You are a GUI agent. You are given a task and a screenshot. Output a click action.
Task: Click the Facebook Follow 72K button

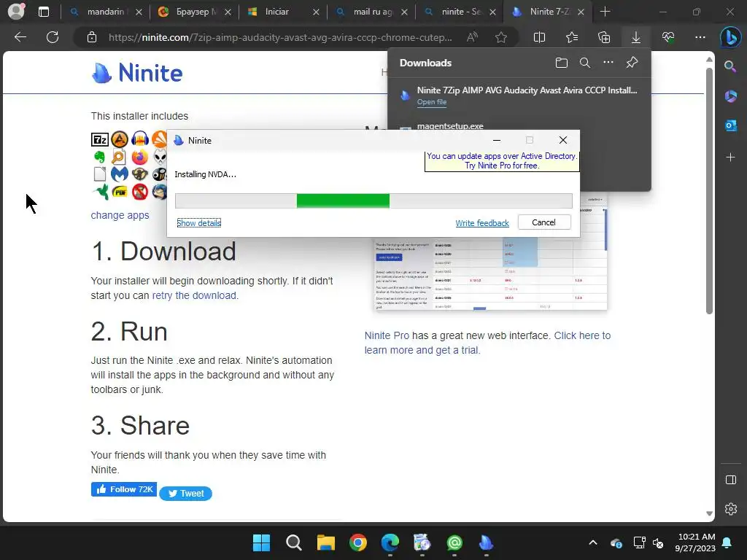[124, 489]
